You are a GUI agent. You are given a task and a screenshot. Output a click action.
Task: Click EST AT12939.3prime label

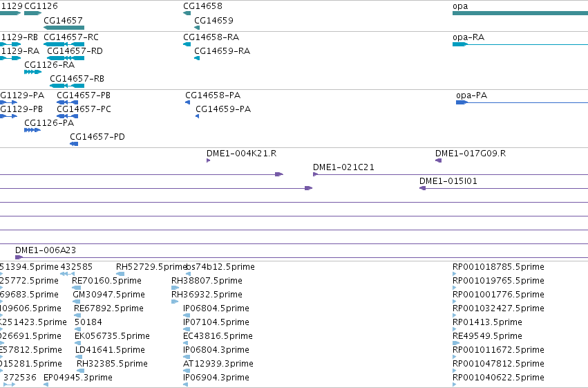coord(218,364)
